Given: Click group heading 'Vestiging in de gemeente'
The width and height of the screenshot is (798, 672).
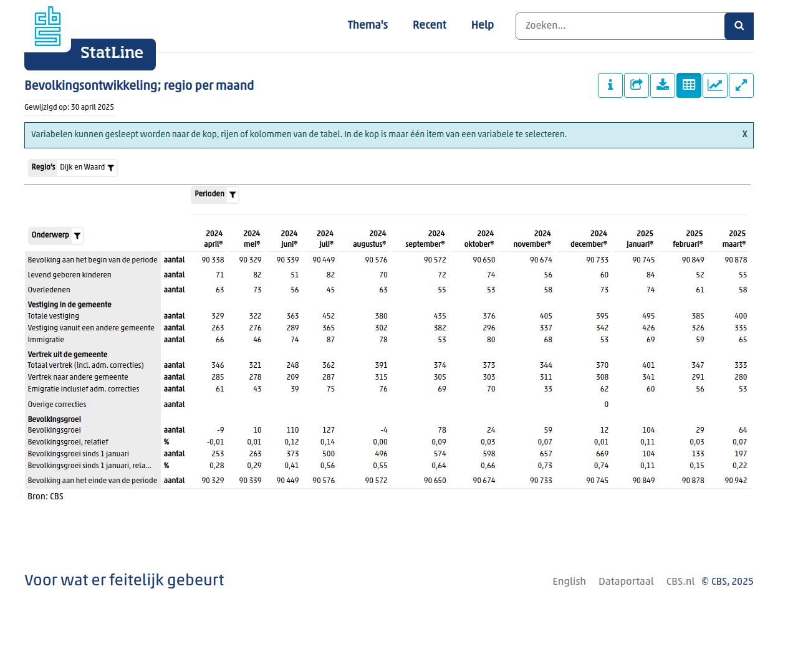Looking at the screenshot, I should tap(69, 305).
